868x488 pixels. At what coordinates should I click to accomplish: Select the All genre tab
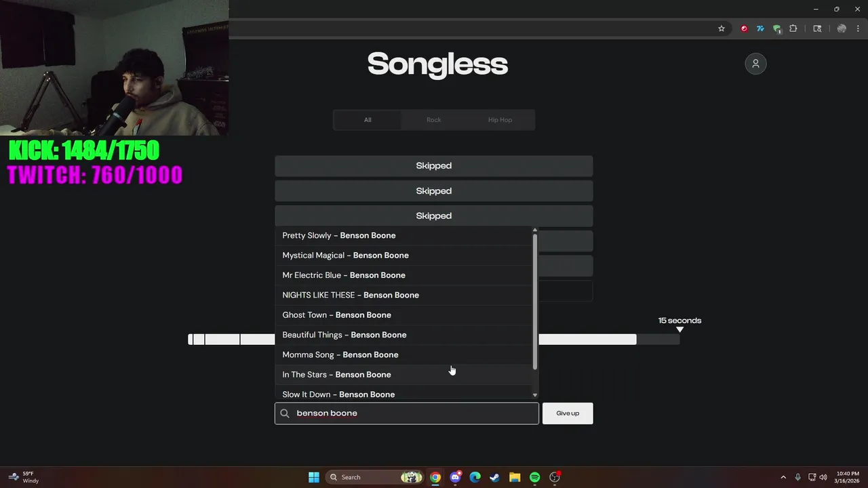coord(368,120)
